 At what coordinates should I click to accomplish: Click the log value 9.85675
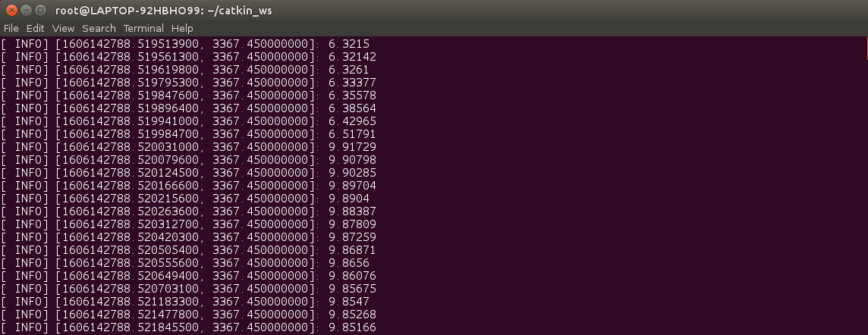click(352, 289)
